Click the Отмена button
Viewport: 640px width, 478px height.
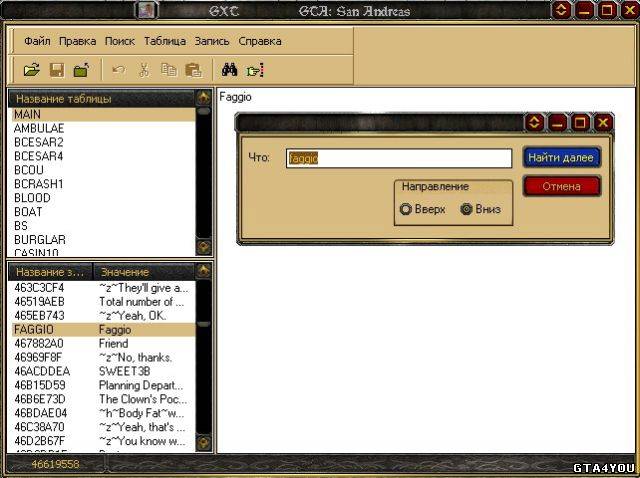[x=562, y=186]
